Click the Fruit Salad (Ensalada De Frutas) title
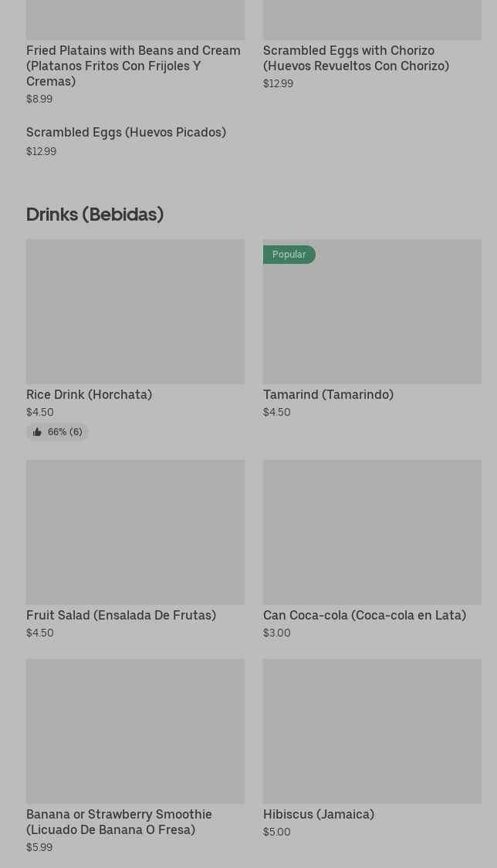This screenshot has height=868, width=497. point(121,615)
